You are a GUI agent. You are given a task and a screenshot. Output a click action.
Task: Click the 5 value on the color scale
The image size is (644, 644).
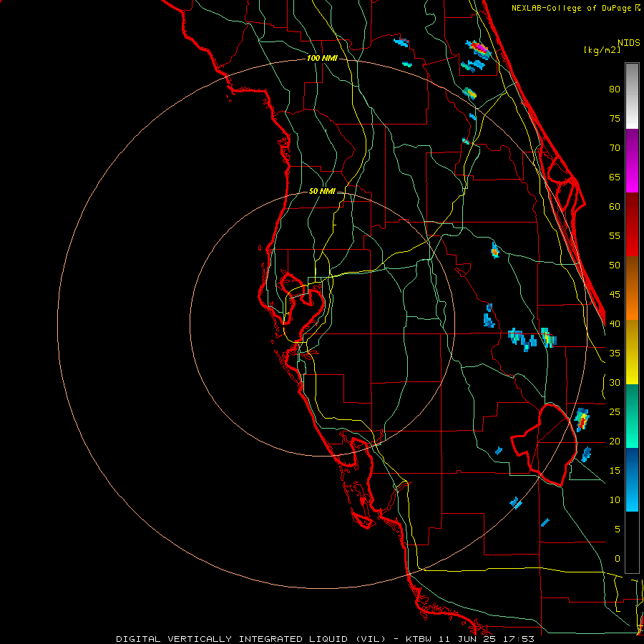coord(618,529)
